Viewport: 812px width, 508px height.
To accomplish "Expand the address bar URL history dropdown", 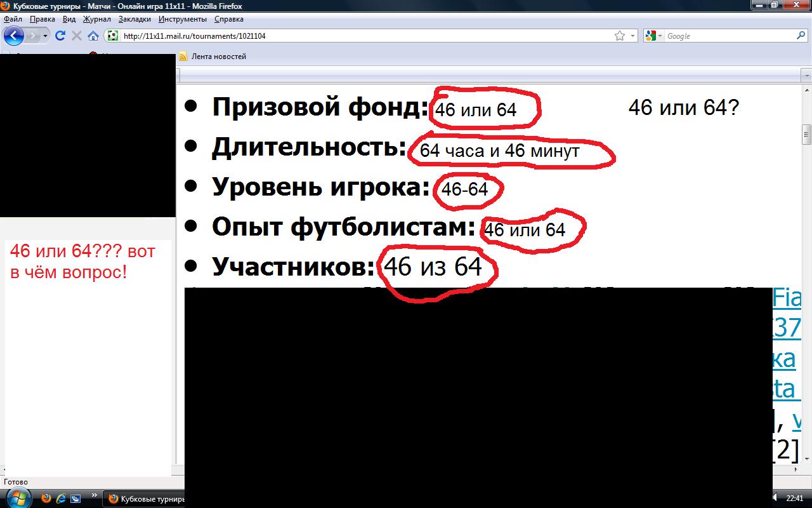I will pos(632,36).
